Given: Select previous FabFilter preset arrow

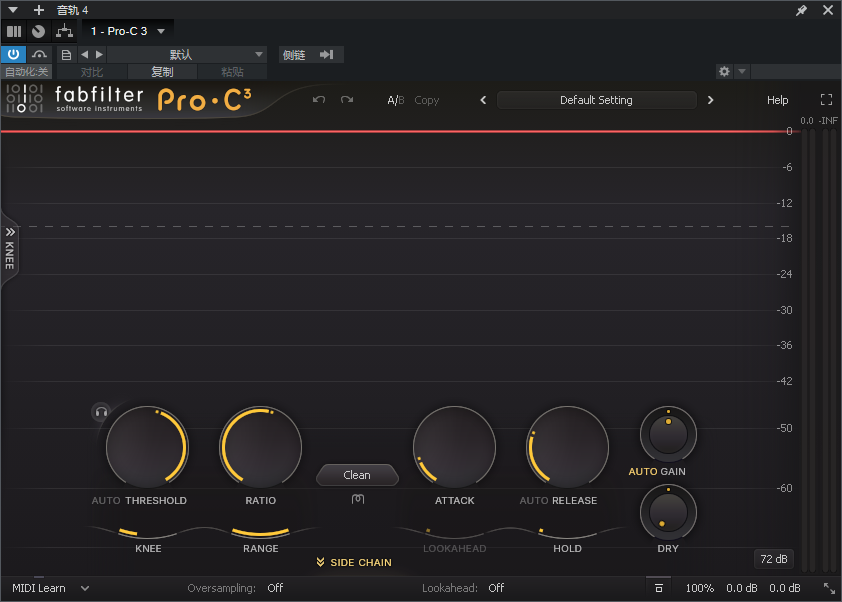Looking at the screenshot, I should point(483,100).
